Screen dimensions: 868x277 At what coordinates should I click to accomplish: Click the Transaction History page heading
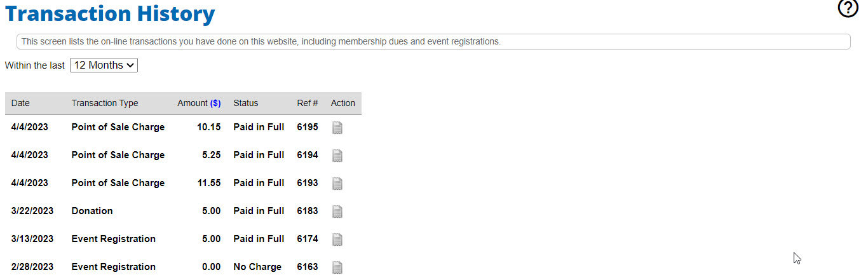(110, 13)
